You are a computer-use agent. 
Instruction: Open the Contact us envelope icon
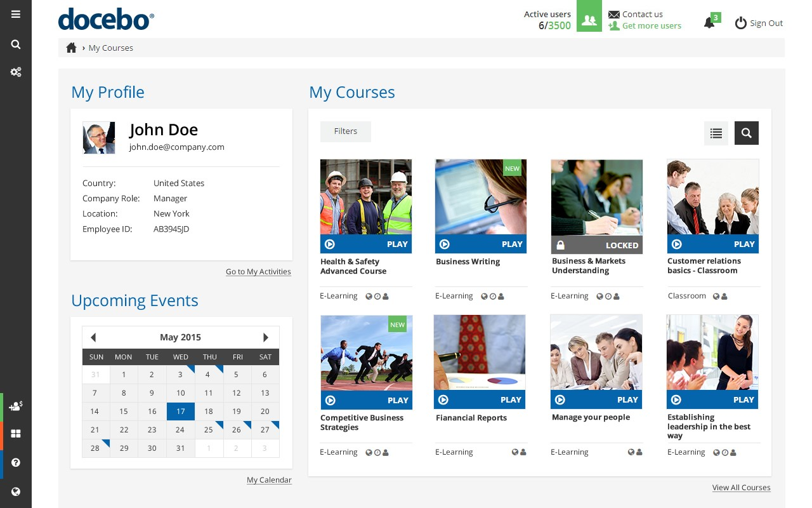(x=613, y=14)
